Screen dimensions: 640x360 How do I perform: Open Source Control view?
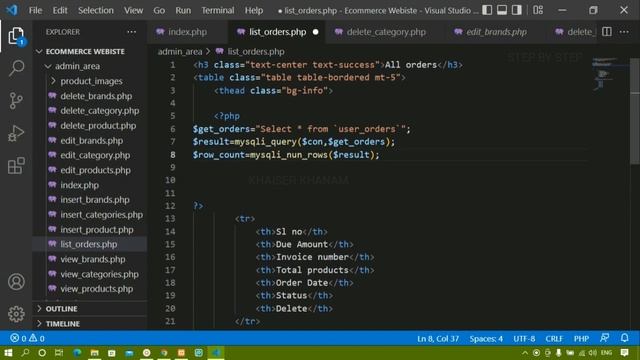16,100
